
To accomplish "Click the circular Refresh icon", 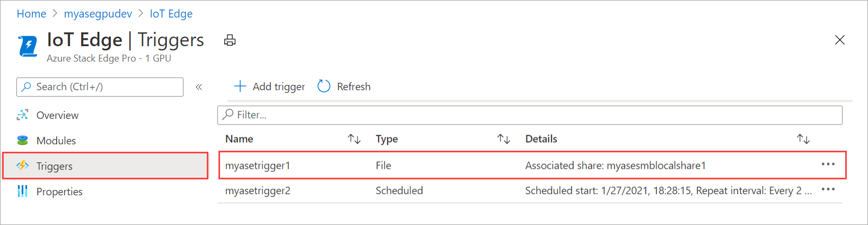I will pos(324,86).
